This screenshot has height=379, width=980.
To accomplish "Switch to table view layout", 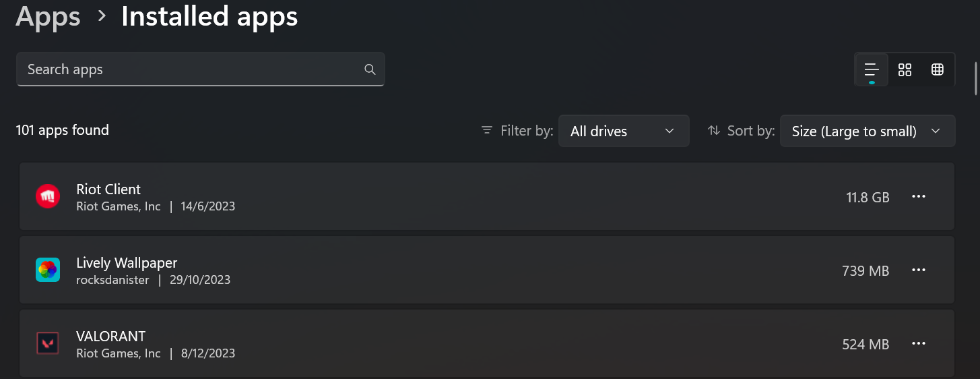I will point(937,69).
